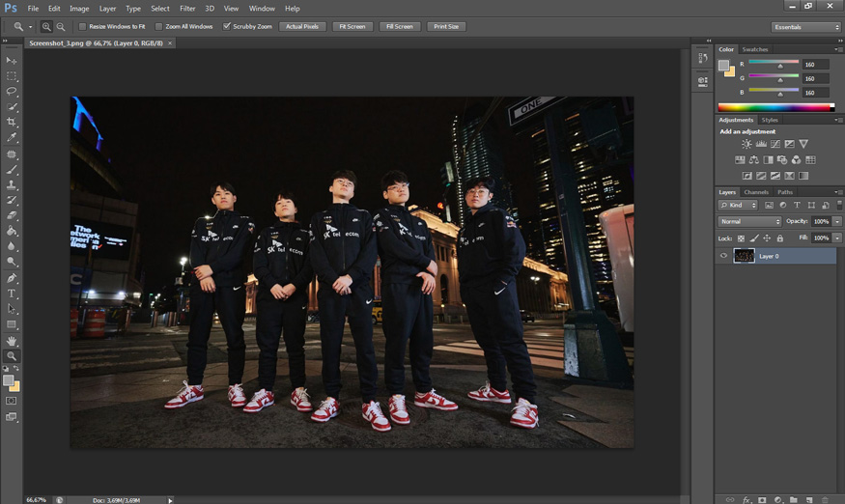Add a Brightness/Contrast adjustment

tap(746, 144)
